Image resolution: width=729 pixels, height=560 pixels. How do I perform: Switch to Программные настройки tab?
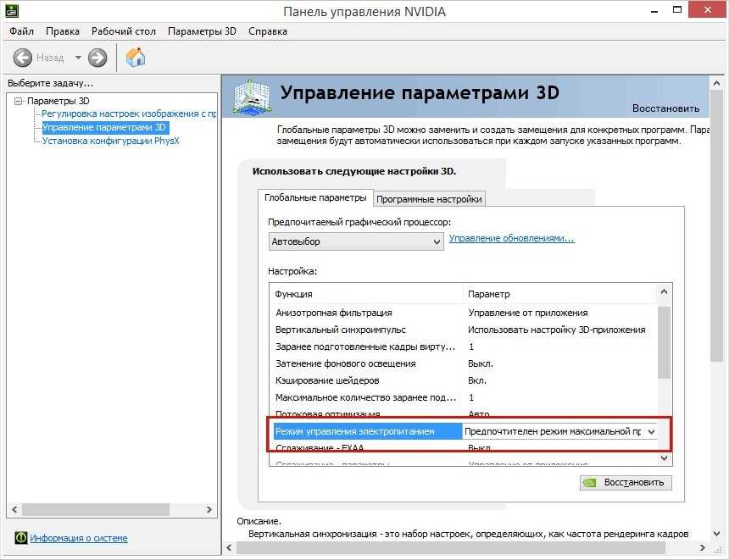click(x=429, y=199)
